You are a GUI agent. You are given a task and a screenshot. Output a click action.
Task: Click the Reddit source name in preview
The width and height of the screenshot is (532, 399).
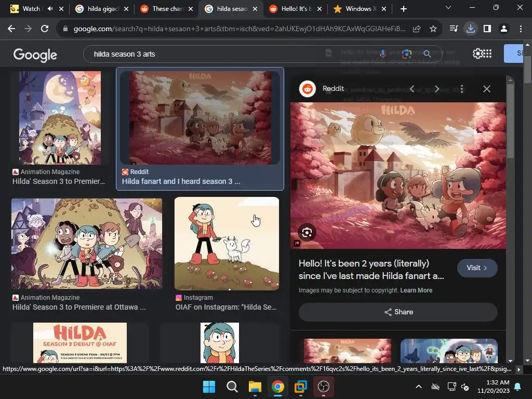point(333,88)
